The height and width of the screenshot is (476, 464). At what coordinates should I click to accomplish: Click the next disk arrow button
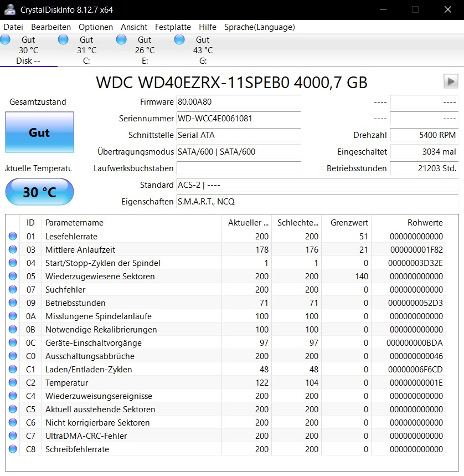tap(451, 81)
